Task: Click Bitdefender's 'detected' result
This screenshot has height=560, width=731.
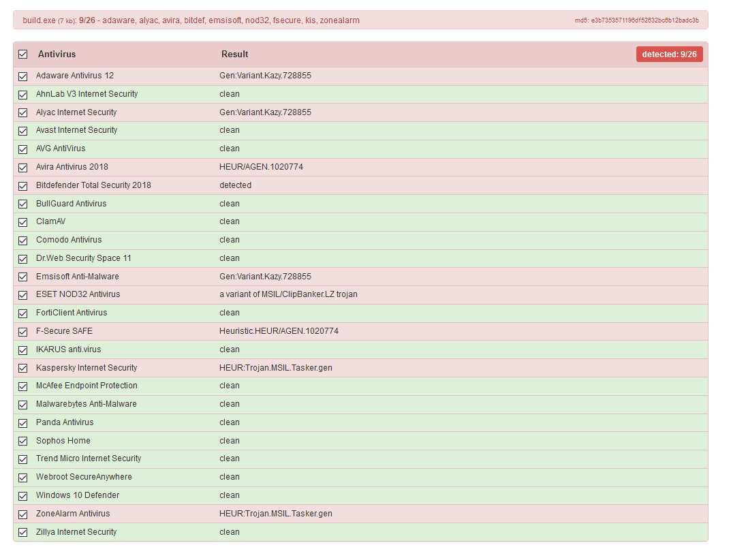Action: pos(236,185)
